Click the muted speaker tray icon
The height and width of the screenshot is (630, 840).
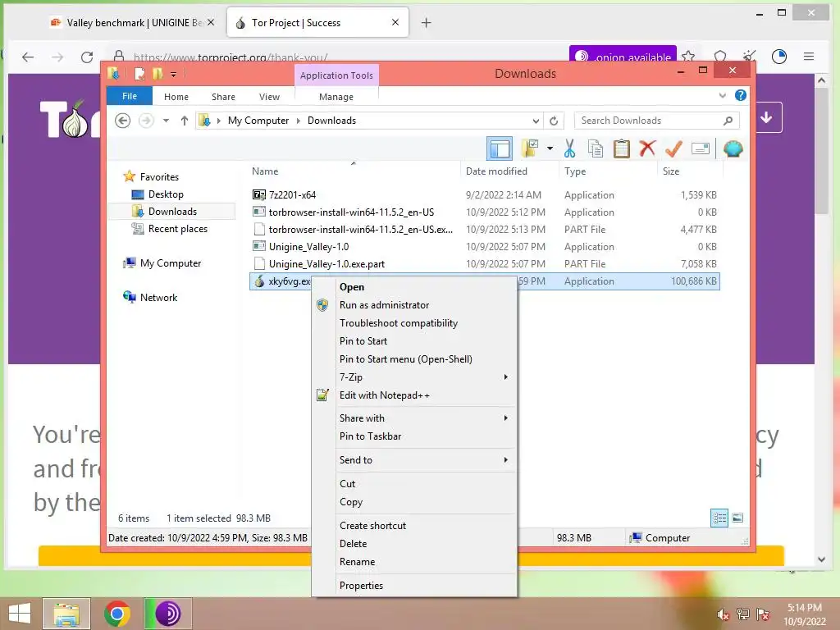click(x=724, y=614)
